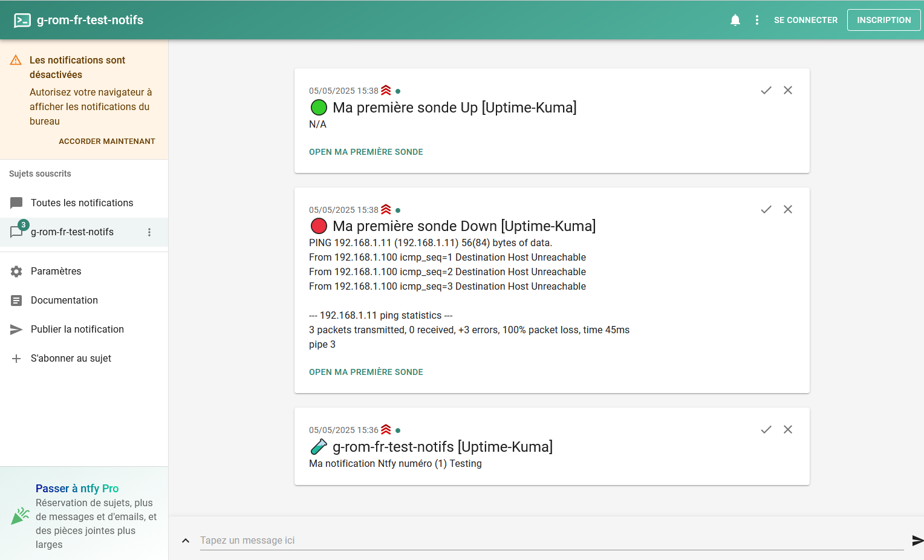This screenshot has height=560, width=924.
Task: Click OPEN MA PREMIÈRE SONDE in Up card
Action: pos(366,152)
